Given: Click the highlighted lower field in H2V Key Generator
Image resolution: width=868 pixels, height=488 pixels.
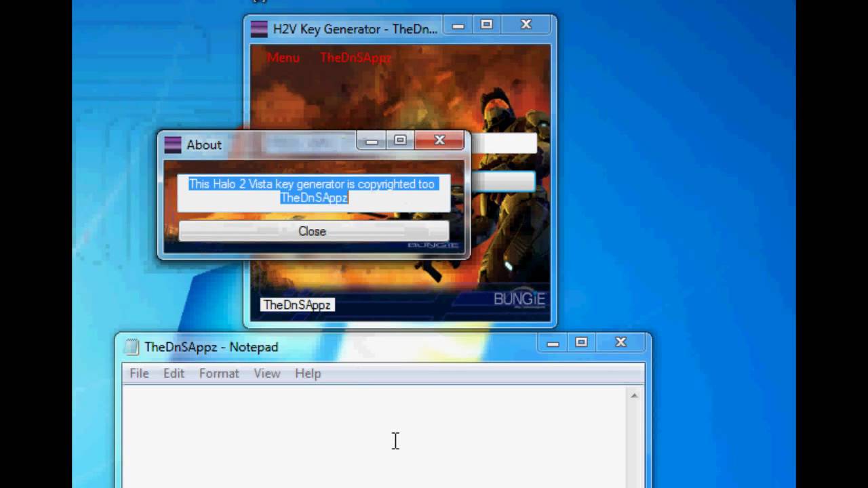Looking at the screenshot, I should (502, 181).
